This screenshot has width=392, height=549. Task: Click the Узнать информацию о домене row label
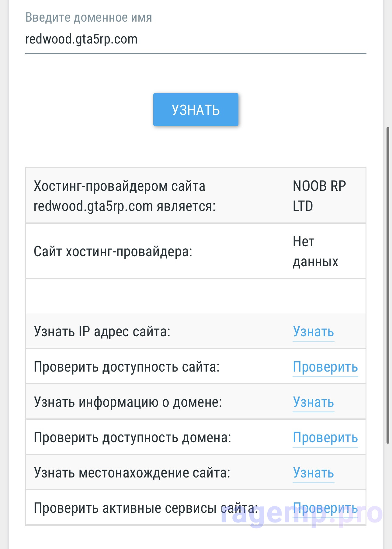[128, 402]
